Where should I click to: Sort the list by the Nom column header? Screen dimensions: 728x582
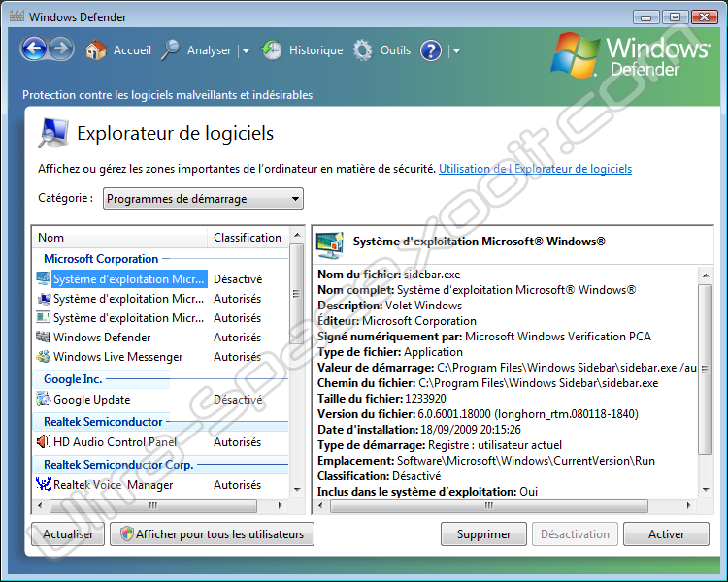click(119, 237)
